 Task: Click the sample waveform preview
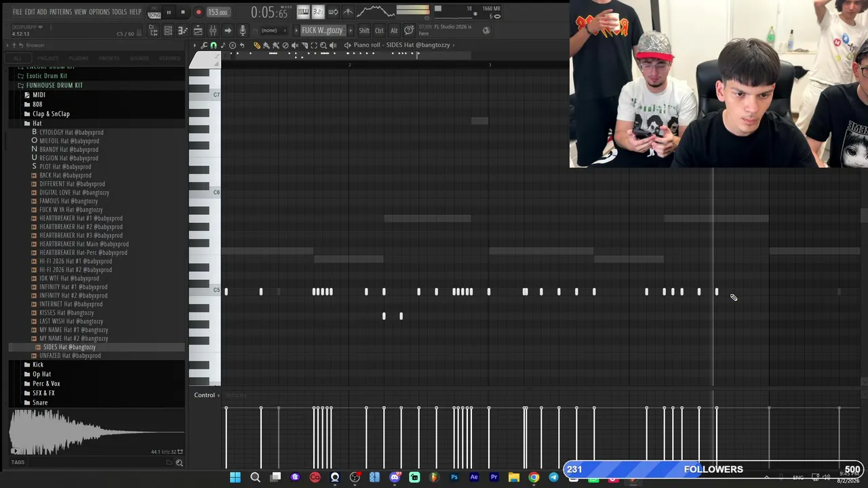tap(96, 432)
